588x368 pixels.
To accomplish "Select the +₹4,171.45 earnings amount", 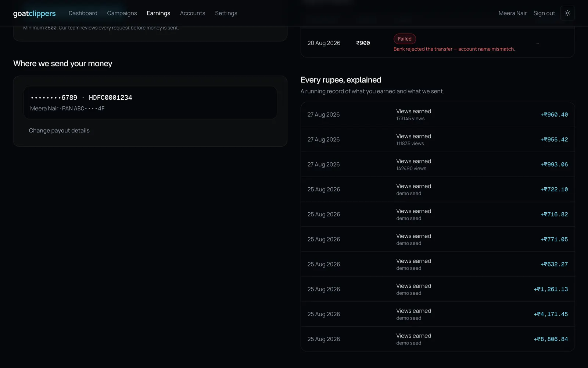I will pos(551,314).
